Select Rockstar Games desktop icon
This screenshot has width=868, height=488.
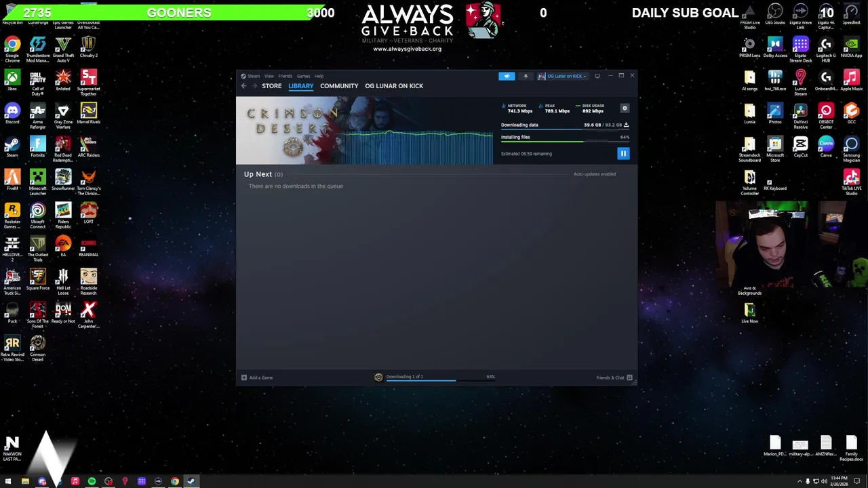(12, 216)
